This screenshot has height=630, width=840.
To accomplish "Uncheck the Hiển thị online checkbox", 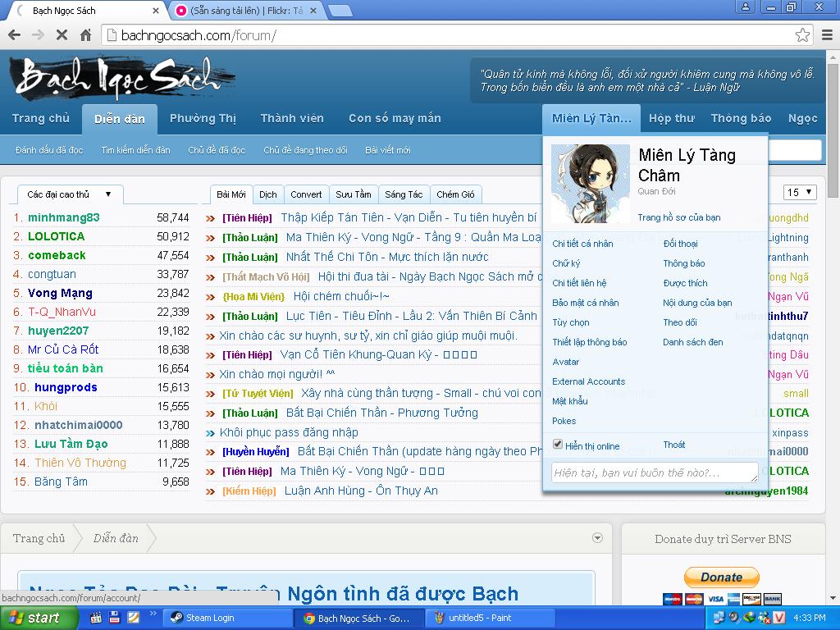I will [558, 445].
